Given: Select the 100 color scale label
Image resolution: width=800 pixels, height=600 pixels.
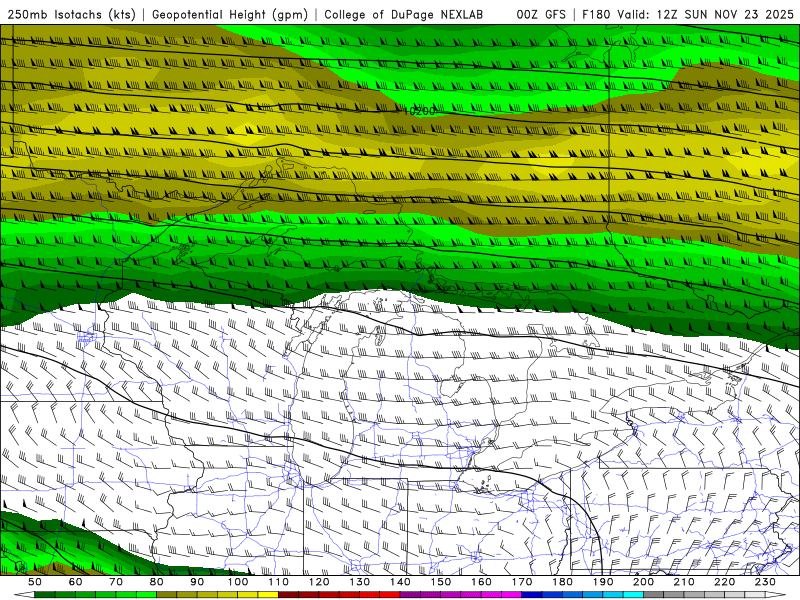Looking at the screenshot, I should coord(238,582).
